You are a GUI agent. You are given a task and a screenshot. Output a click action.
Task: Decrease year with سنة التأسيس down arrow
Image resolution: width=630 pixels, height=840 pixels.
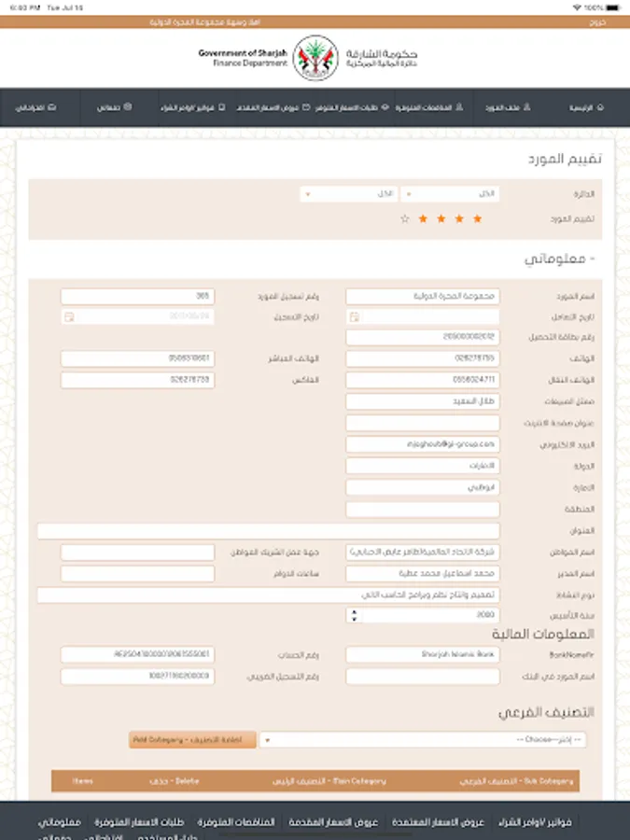point(354,620)
